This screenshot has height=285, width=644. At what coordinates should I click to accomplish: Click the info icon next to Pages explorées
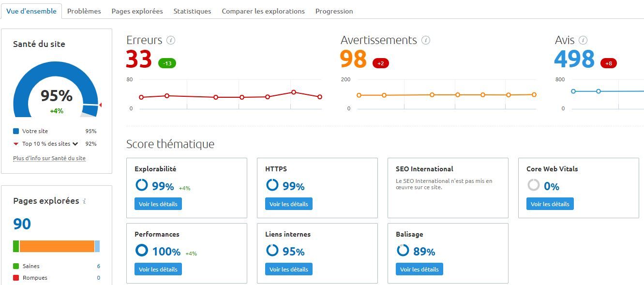[84, 201]
